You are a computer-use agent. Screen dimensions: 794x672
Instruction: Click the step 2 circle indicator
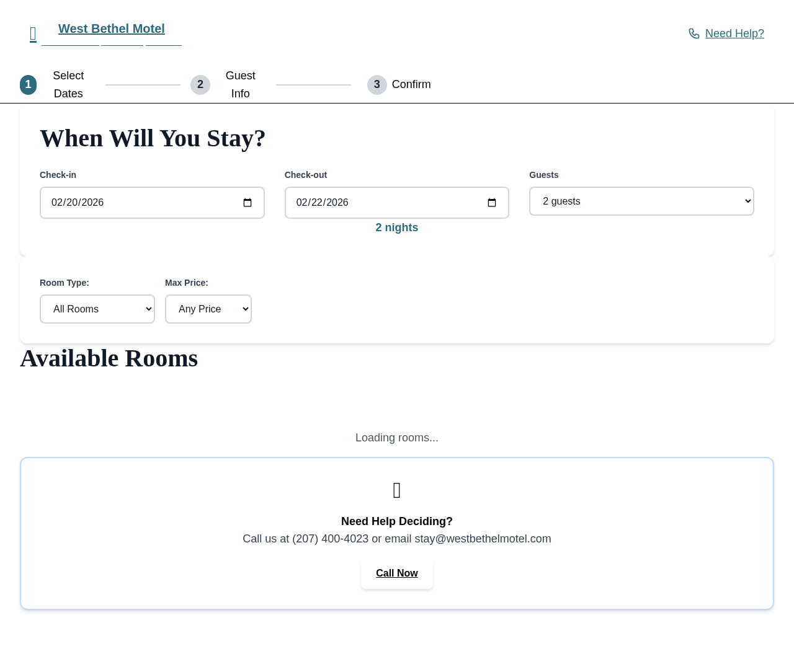click(200, 85)
